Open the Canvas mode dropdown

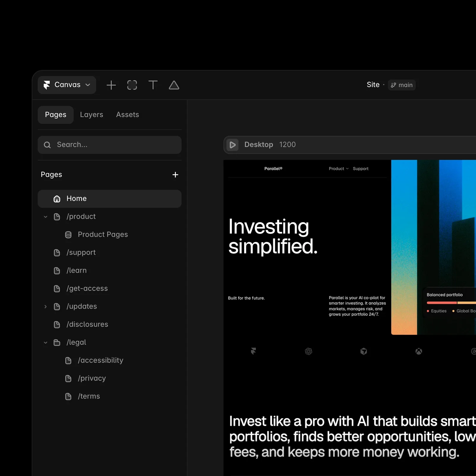coord(67,85)
